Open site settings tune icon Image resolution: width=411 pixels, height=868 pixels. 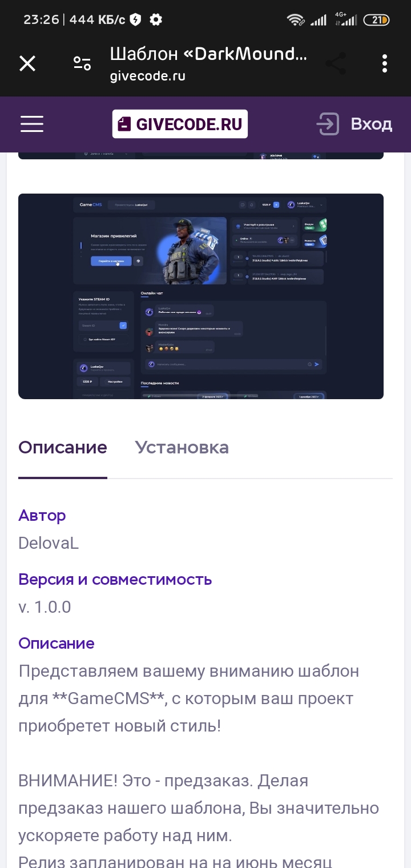pyautogui.click(x=82, y=63)
